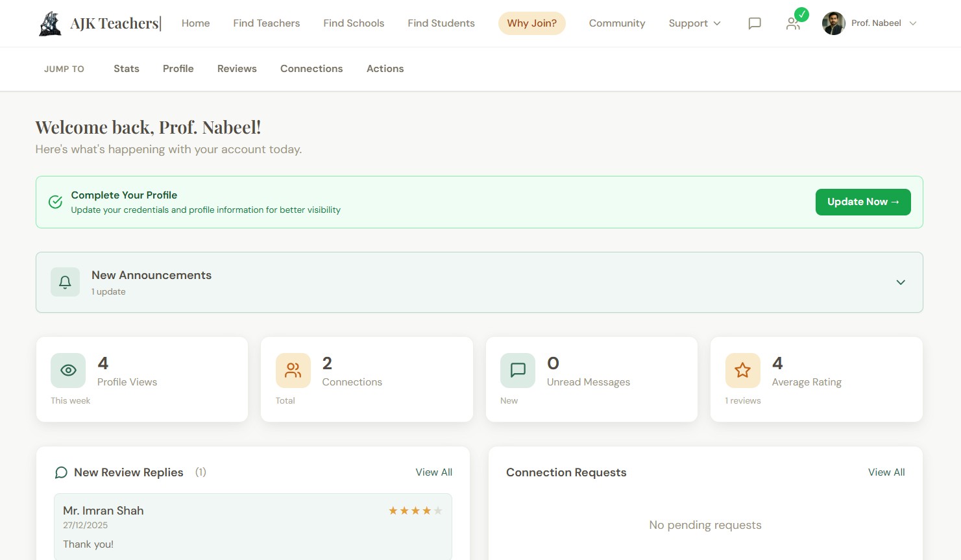Expand the New Announcements panel chevron
The height and width of the screenshot is (560, 961).
tap(900, 282)
